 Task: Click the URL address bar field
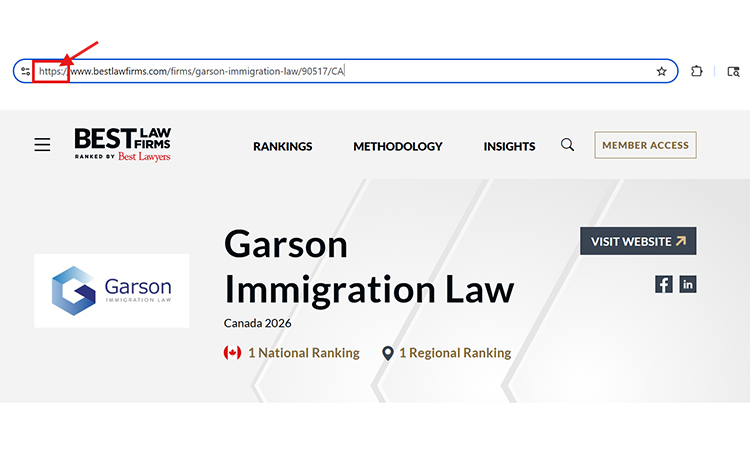[x=345, y=71]
